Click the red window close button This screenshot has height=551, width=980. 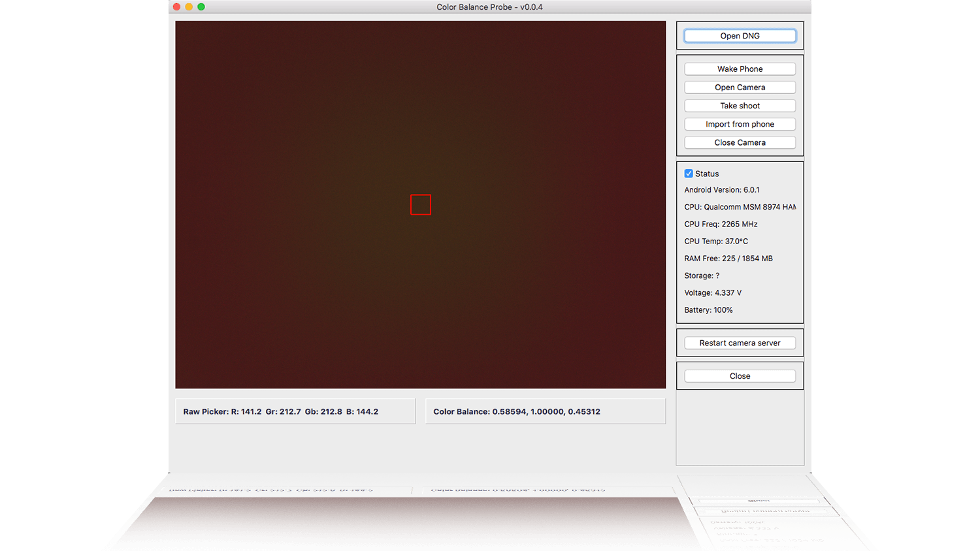pos(176,7)
